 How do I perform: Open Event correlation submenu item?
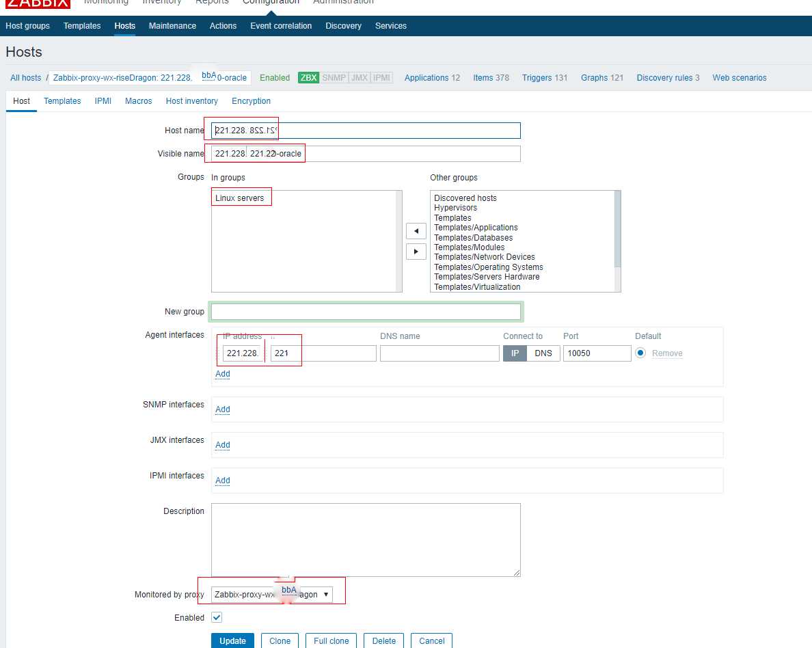tap(281, 26)
